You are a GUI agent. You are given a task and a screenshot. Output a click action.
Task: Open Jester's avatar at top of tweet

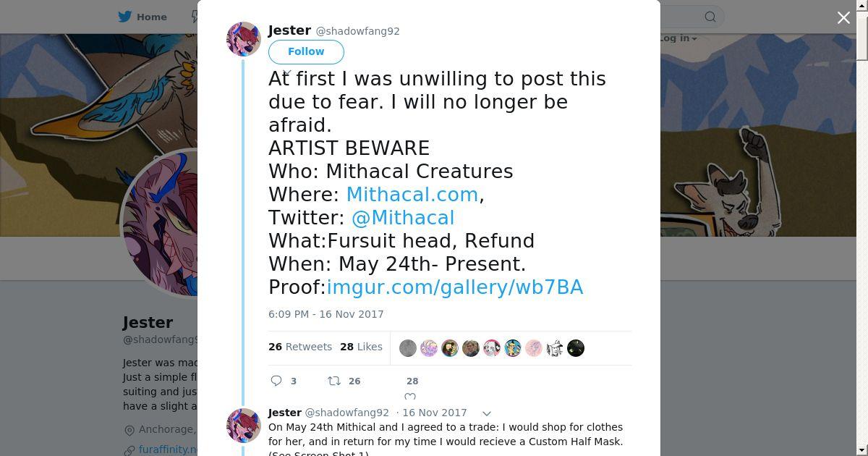(244, 39)
